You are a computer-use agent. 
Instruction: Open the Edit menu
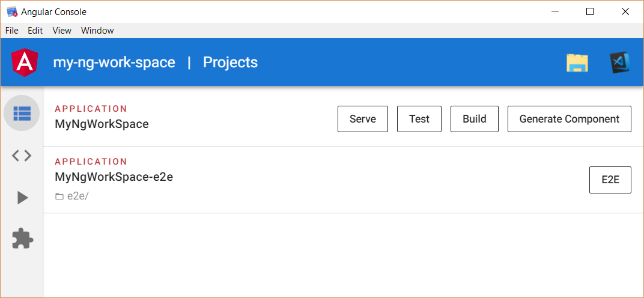(35, 31)
